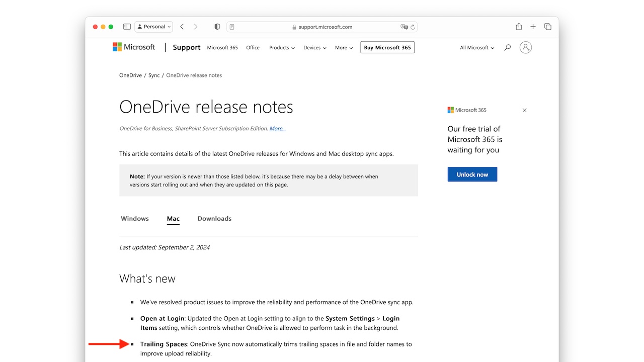Click the What's new heading
The width and height of the screenshot is (644, 362).
coord(147,279)
